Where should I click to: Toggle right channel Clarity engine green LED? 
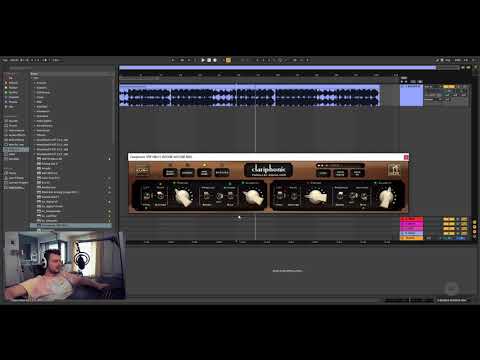pos(376,183)
